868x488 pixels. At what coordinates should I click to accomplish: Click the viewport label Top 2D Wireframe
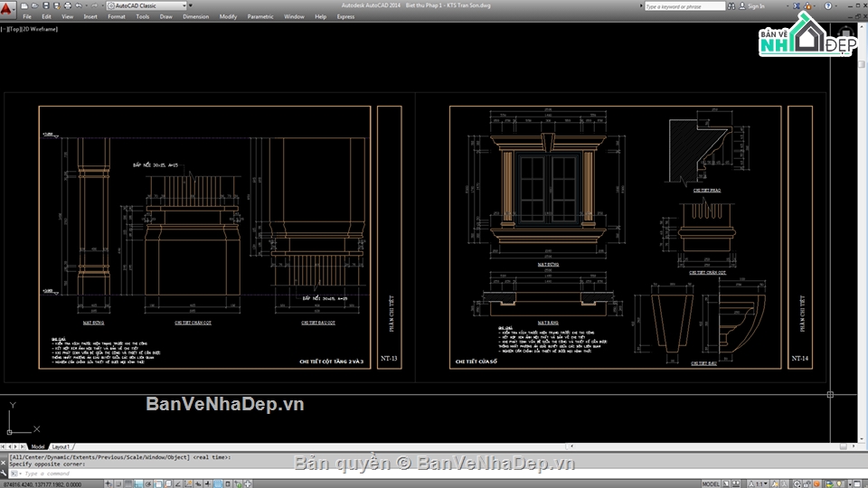coord(25,29)
